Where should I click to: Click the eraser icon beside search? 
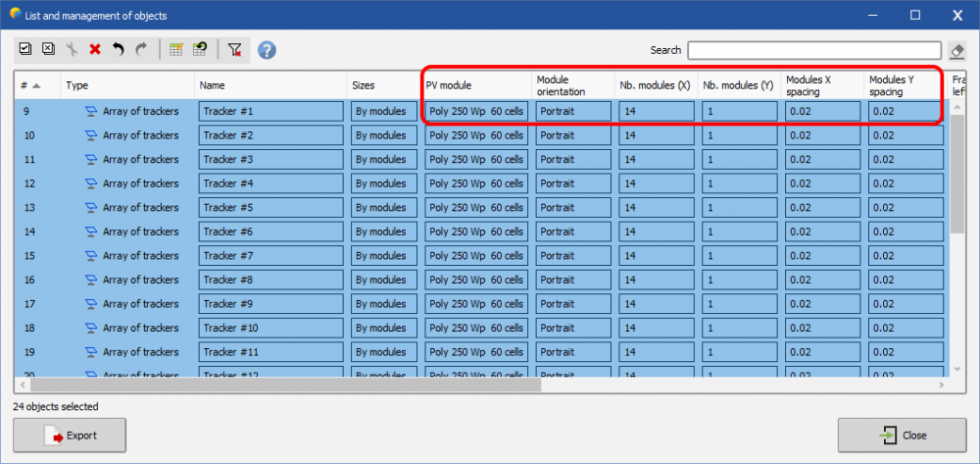click(957, 50)
